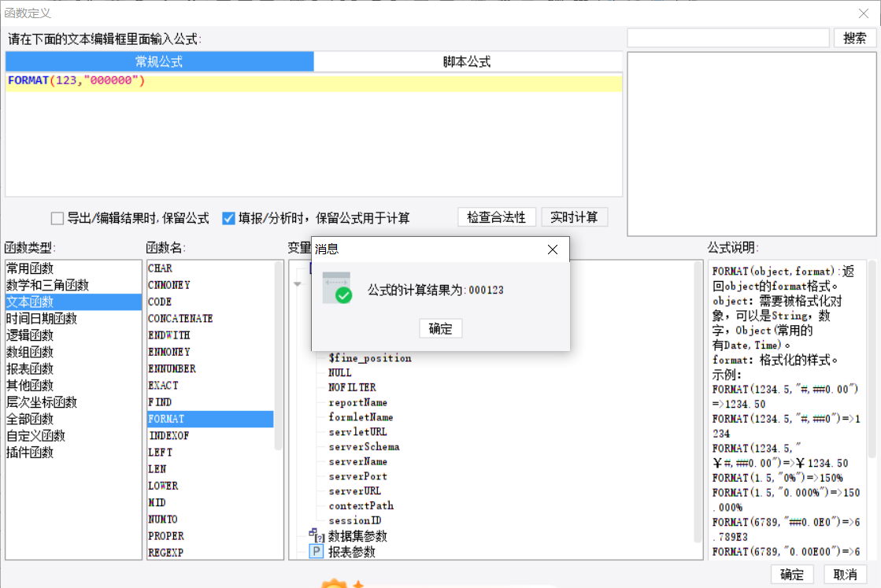Viewport: 881px width, 588px height.
Task: Select ENDWITH function
Action: pyautogui.click(x=210, y=335)
